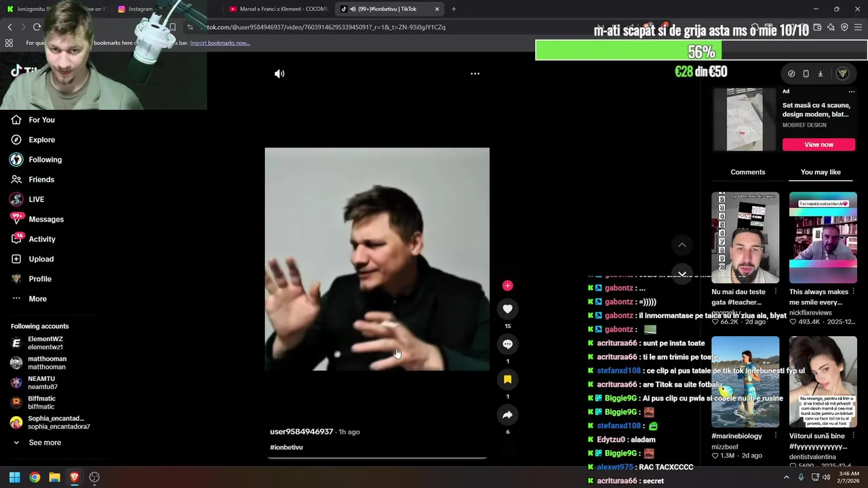
Task: Click the browser back button
Action: point(9,27)
